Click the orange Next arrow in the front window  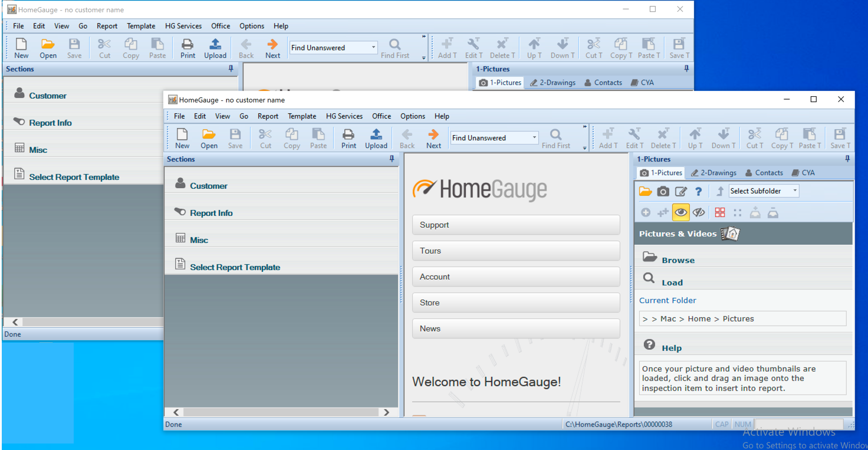(433, 139)
